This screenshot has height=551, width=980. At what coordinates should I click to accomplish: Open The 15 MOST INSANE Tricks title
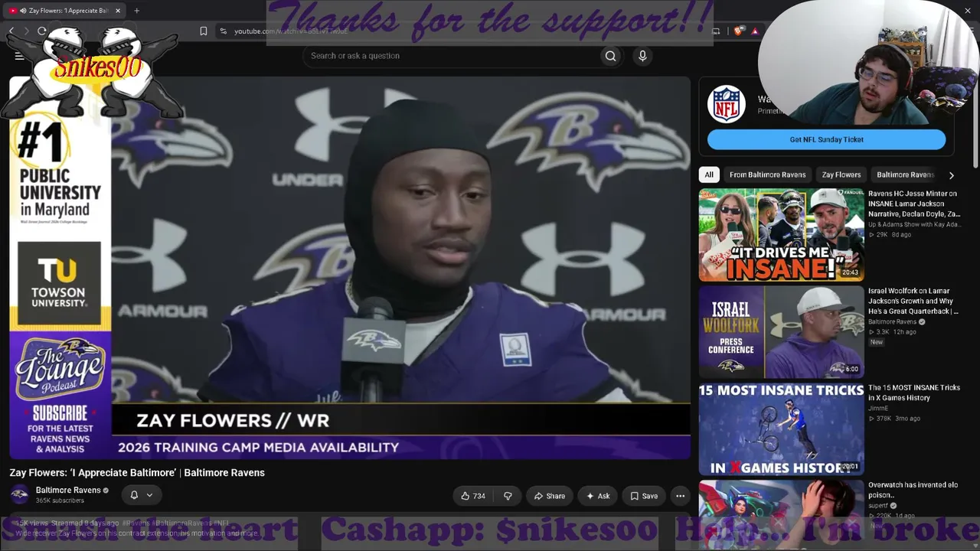tap(914, 393)
